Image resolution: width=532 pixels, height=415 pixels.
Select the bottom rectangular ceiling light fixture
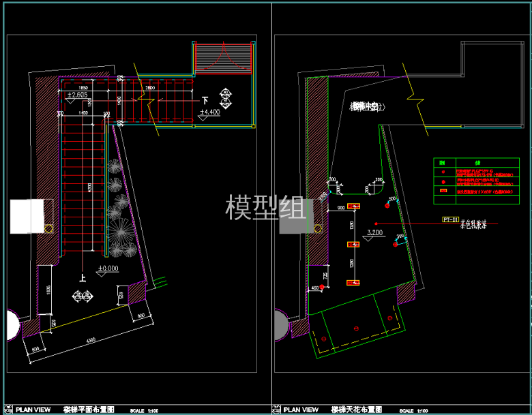click(x=353, y=282)
